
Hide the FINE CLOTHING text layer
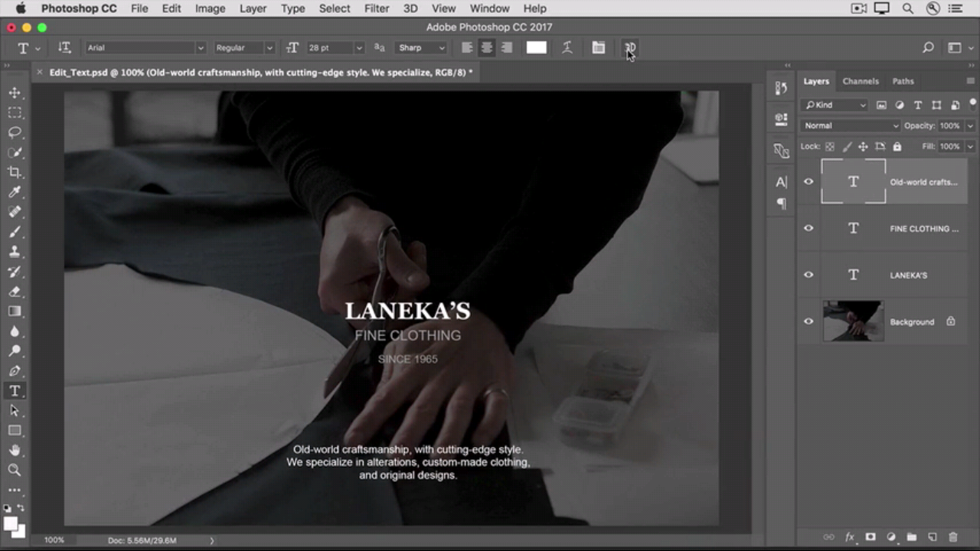coord(808,228)
